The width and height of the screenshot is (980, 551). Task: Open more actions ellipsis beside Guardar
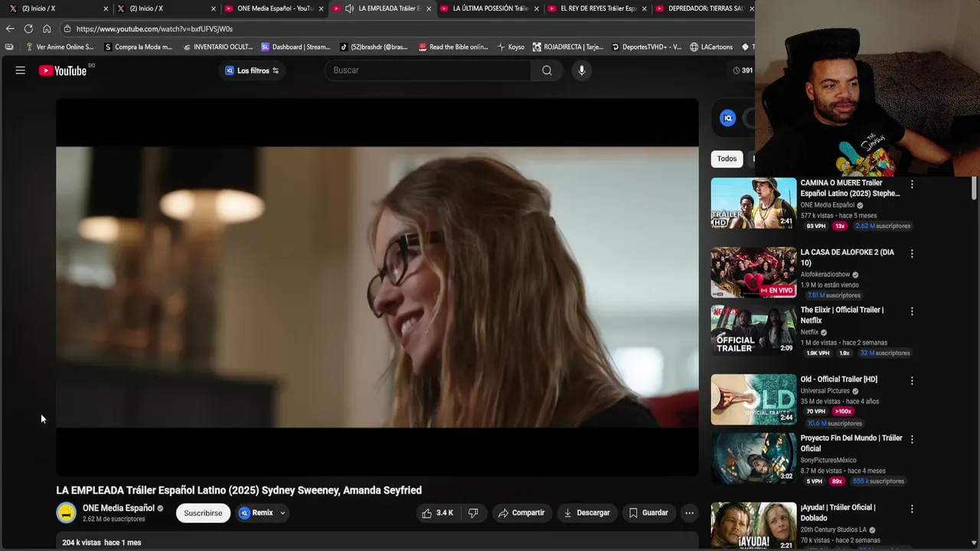click(689, 513)
